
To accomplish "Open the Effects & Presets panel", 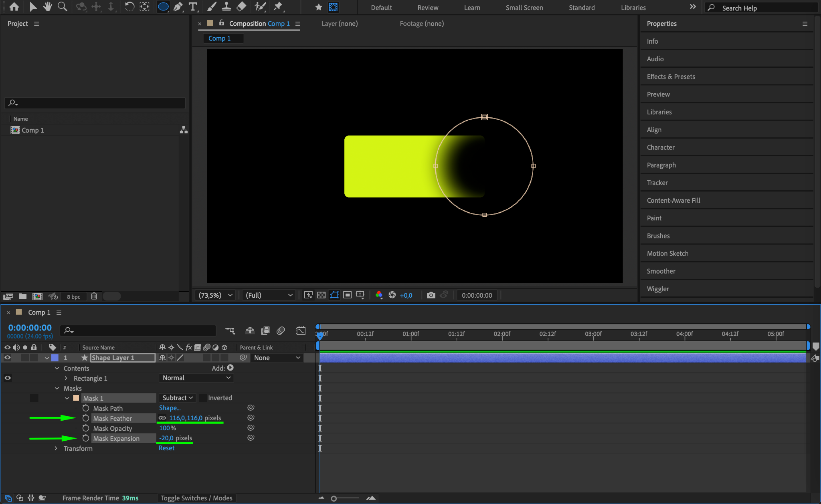I will click(671, 77).
